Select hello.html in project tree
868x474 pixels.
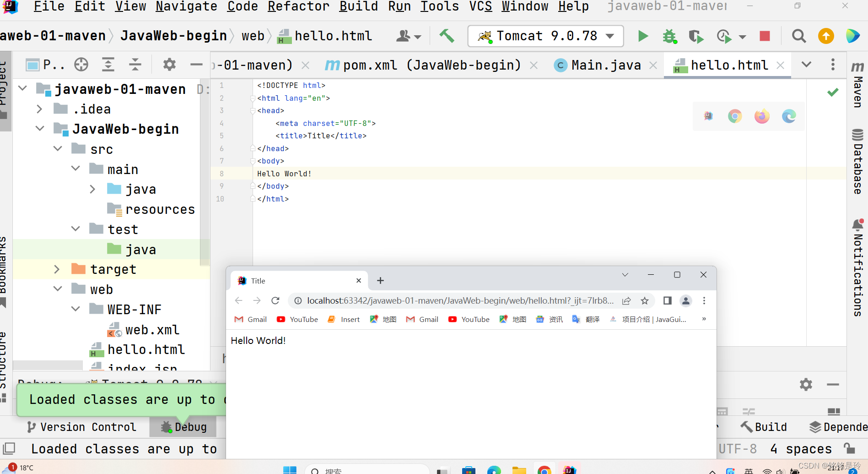point(137,349)
